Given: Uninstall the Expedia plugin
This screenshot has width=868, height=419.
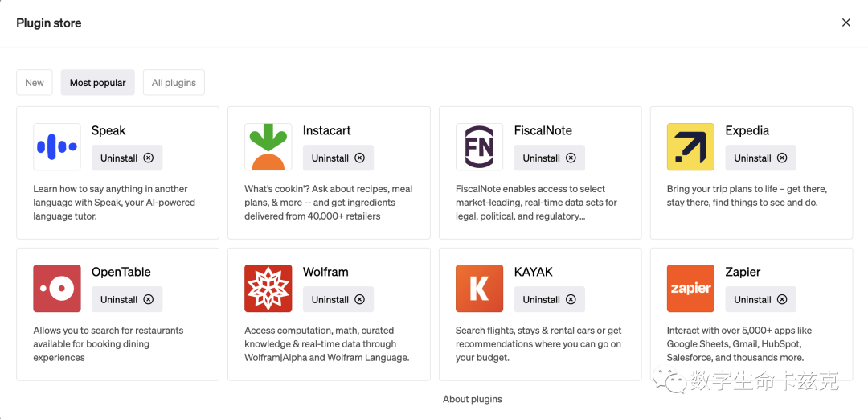Looking at the screenshot, I should click(760, 158).
